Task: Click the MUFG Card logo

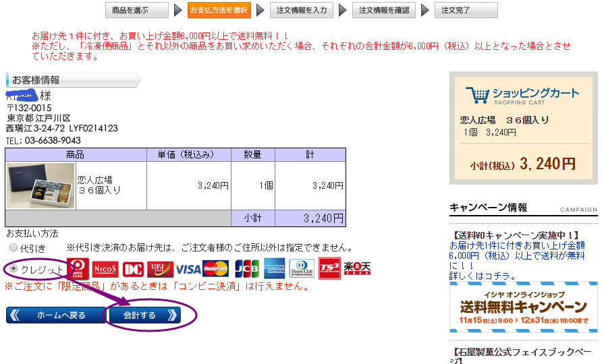Action: pos(78,269)
